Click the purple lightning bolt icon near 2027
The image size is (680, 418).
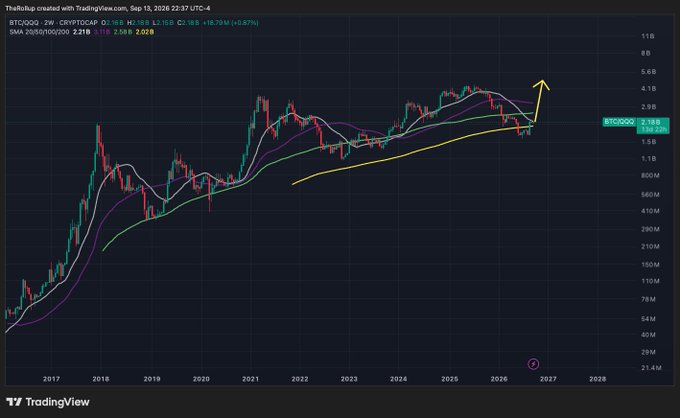(533, 364)
